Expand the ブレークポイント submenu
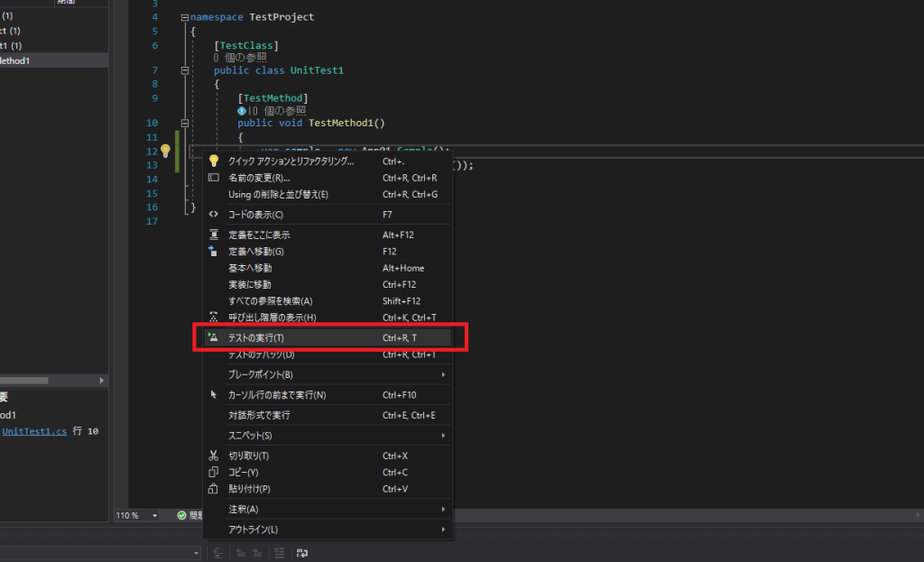The width and height of the screenshot is (924, 562). (x=443, y=374)
